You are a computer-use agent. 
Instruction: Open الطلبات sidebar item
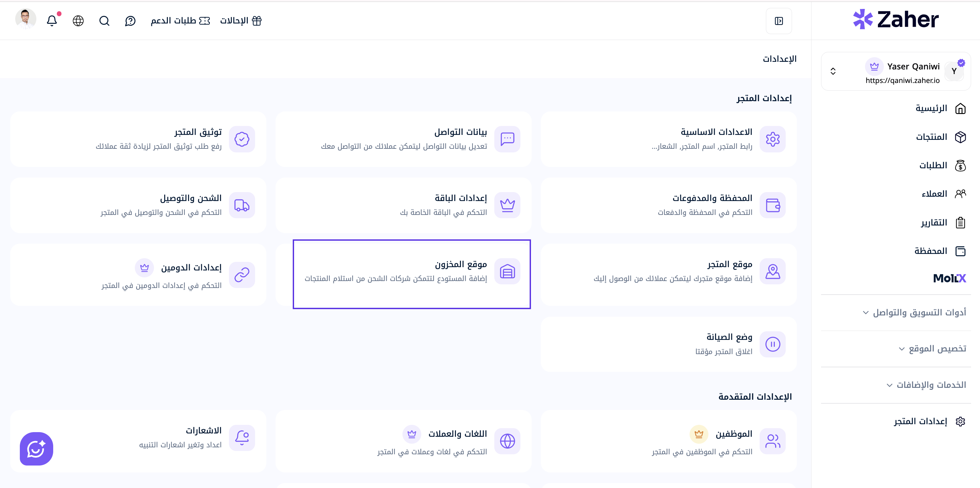pos(942,166)
